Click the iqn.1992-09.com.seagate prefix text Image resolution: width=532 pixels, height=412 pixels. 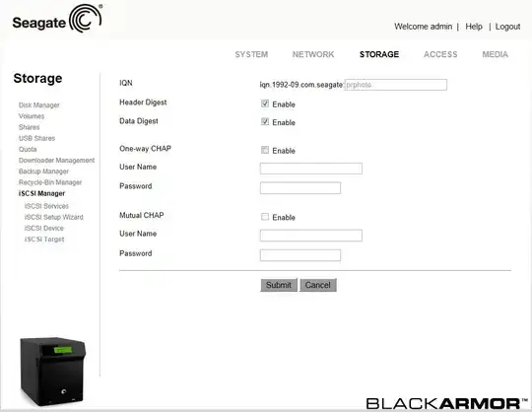[x=301, y=85]
